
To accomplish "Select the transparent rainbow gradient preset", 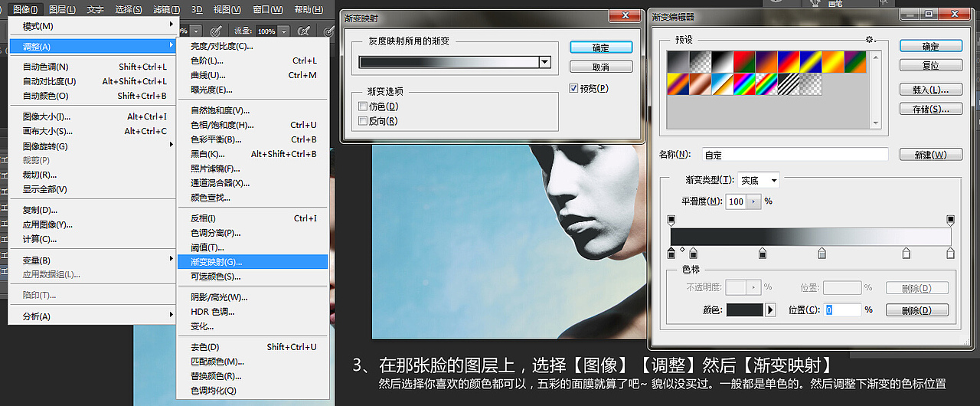I will 767,84.
